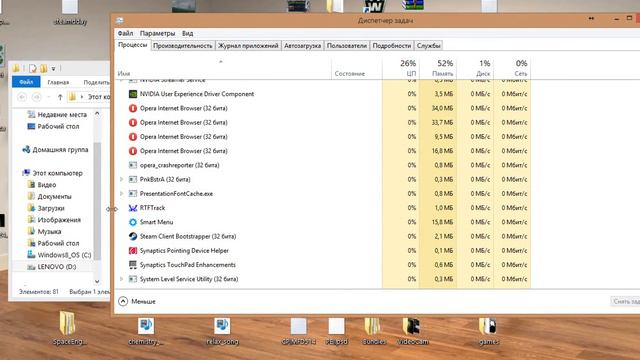The height and width of the screenshot is (360, 640).
Task: Select the Opera process using 9,5 МБ
Action: 323,137
